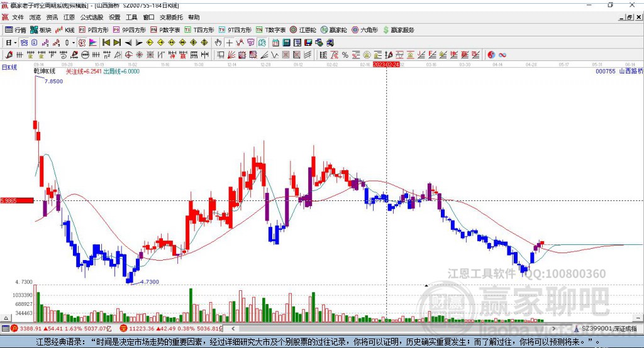Viewport: 644px width, 348px height.
Task: Click the 沪 index icon in status bar
Action: point(14,329)
